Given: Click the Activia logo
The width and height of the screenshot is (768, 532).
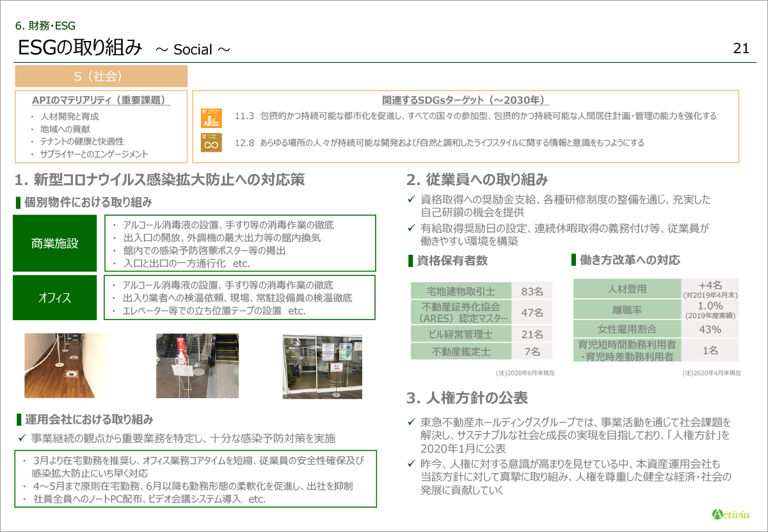Looking at the screenshot, I should (730, 513).
